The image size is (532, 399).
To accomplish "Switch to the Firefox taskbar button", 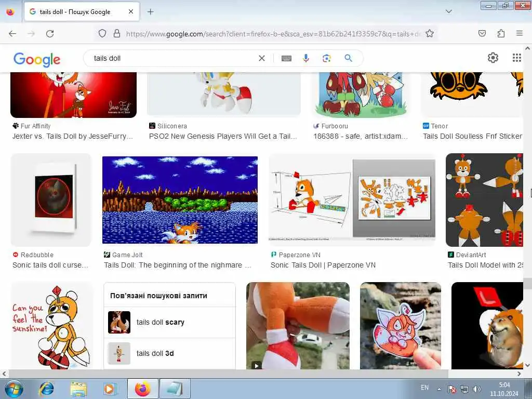I will coord(142,389).
